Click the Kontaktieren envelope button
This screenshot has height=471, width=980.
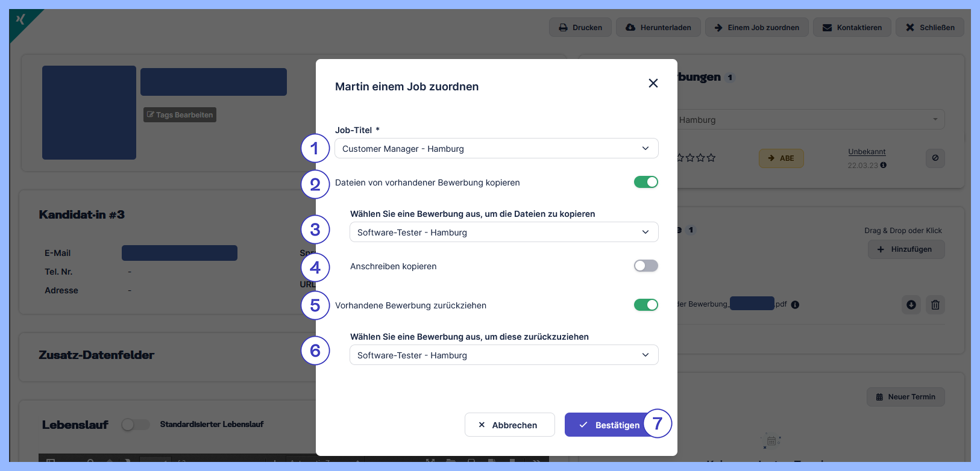pos(852,28)
